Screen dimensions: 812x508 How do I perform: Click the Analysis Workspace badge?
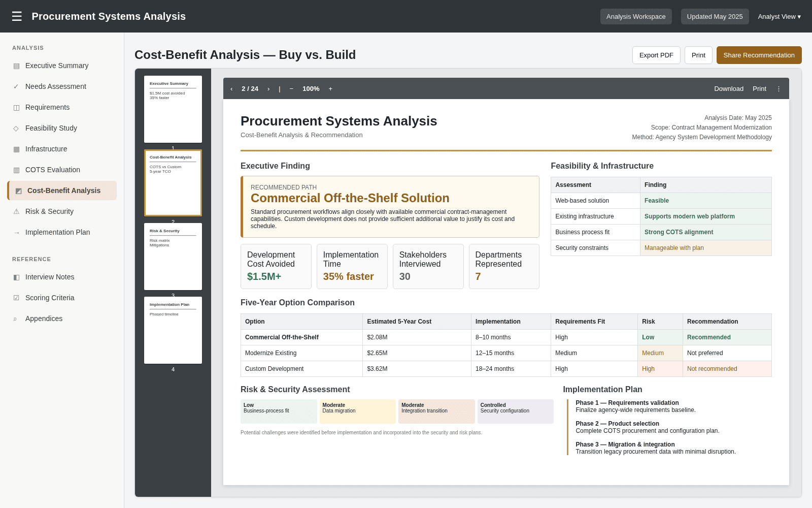click(x=636, y=17)
